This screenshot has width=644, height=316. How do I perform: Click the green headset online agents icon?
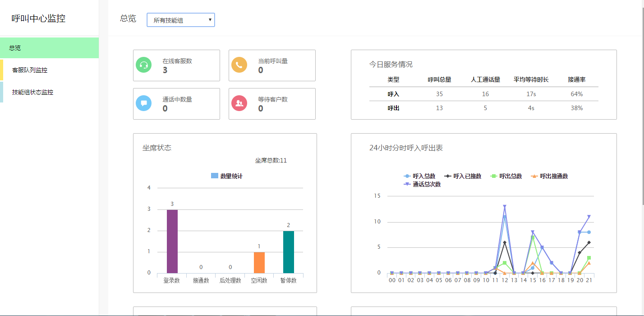pyautogui.click(x=144, y=65)
